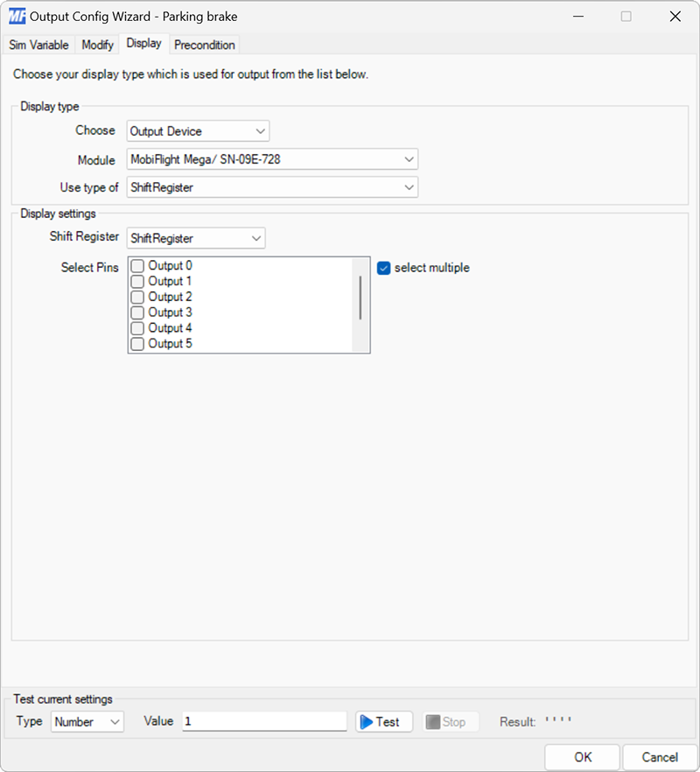Select the Precondition tab
The image size is (700, 772).
click(x=204, y=45)
